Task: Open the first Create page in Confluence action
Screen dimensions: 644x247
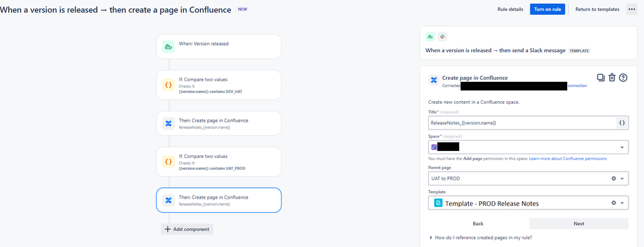Action: [219, 123]
